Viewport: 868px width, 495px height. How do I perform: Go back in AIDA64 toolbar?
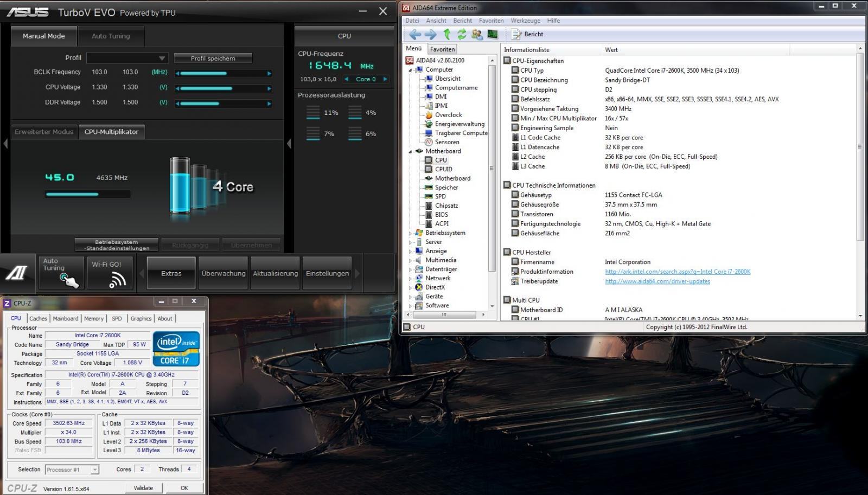click(415, 34)
